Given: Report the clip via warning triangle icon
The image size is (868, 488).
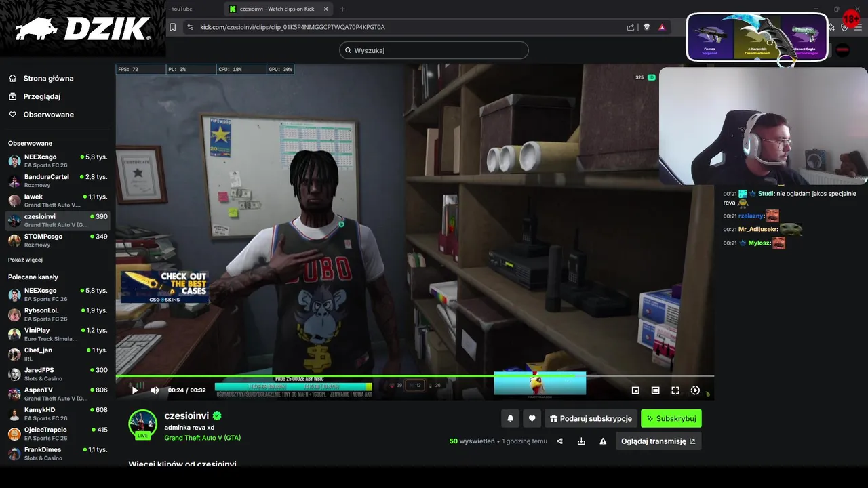Looking at the screenshot, I should click(603, 441).
